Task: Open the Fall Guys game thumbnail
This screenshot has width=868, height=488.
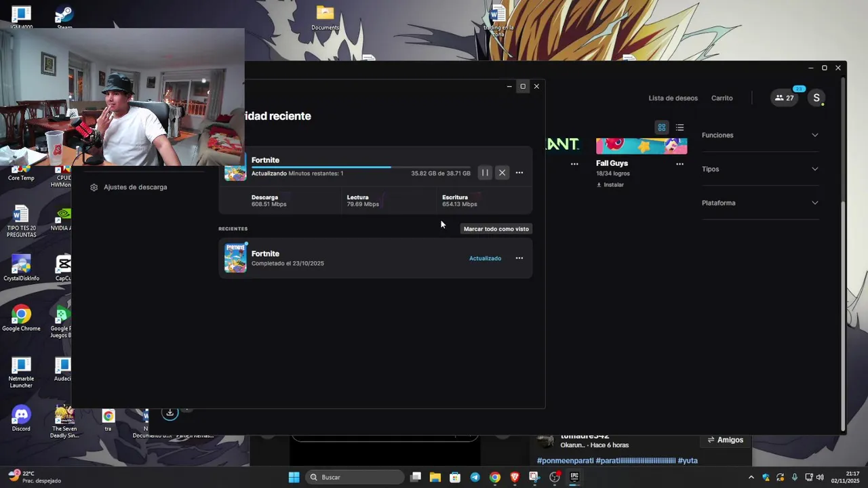Action: 642,146
